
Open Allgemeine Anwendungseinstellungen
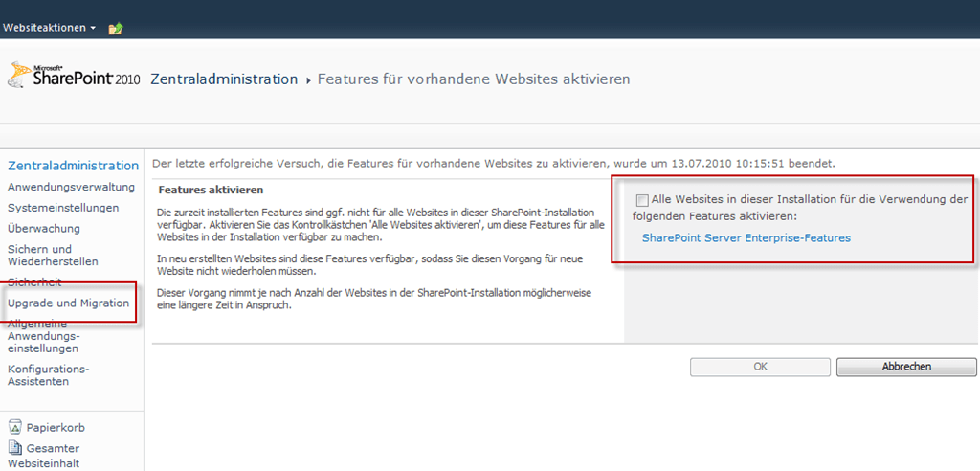pyautogui.click(x=43, y=336)
